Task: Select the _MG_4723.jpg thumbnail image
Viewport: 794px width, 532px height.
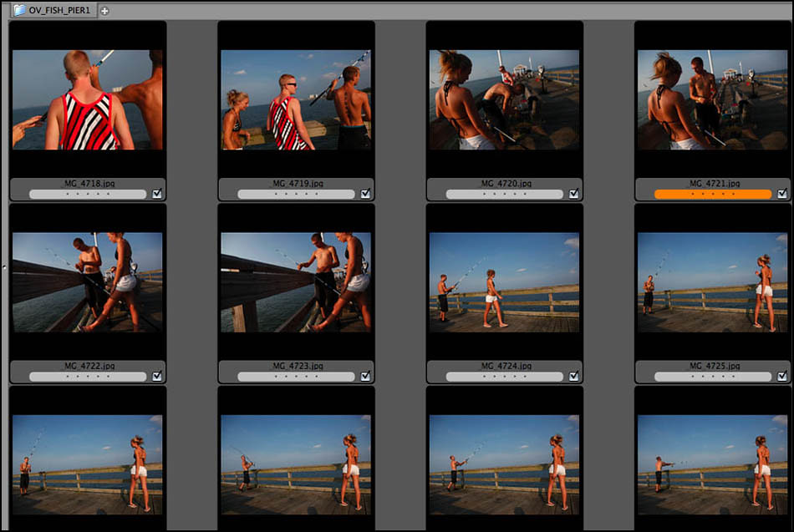Action: pos(296,282)
